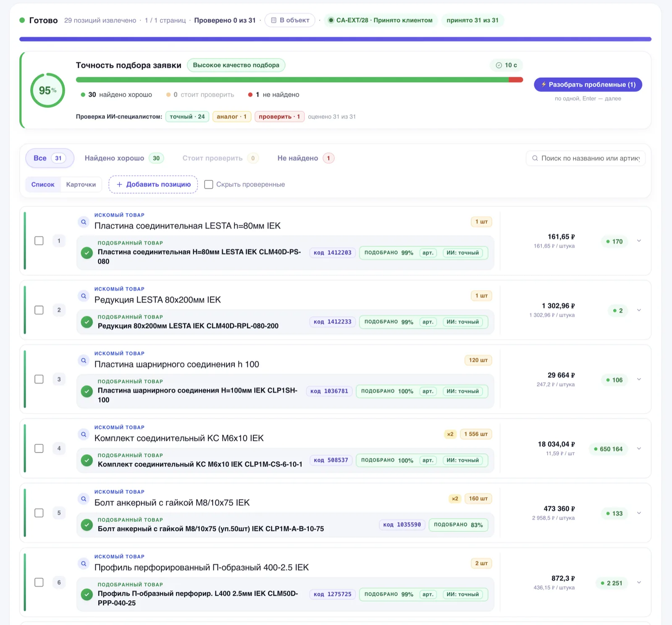This screenshot has height=625, width=672.
Task: Click the magnifier icon for Редукция LESTA 80x200мм
Action: 84,296
